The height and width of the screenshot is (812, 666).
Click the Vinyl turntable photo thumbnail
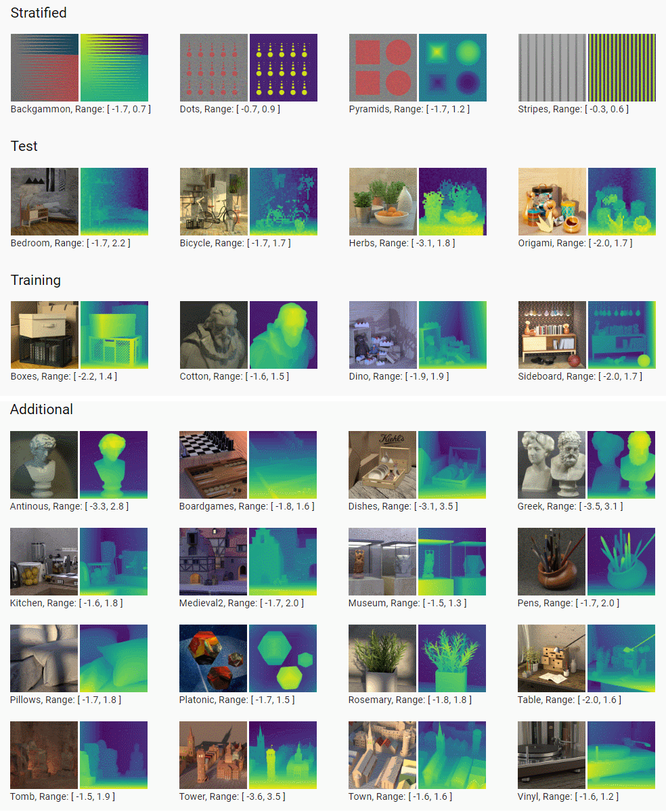tap(552, 755)
